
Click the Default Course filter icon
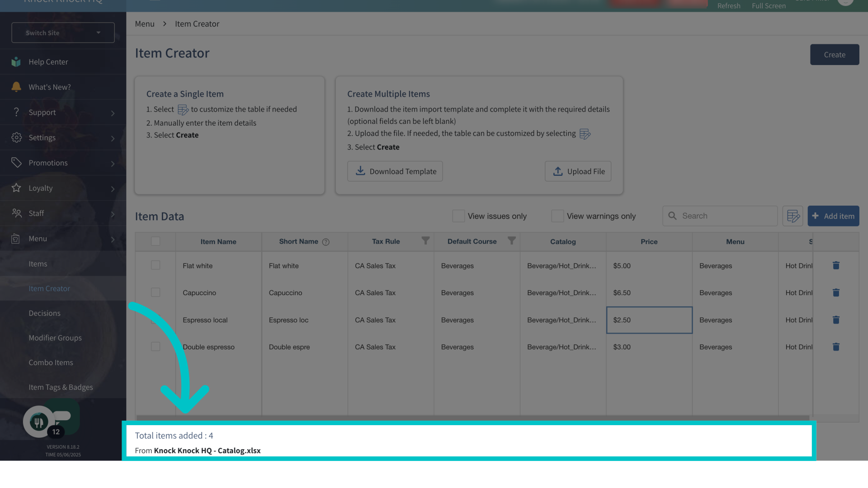coord(511,241)
